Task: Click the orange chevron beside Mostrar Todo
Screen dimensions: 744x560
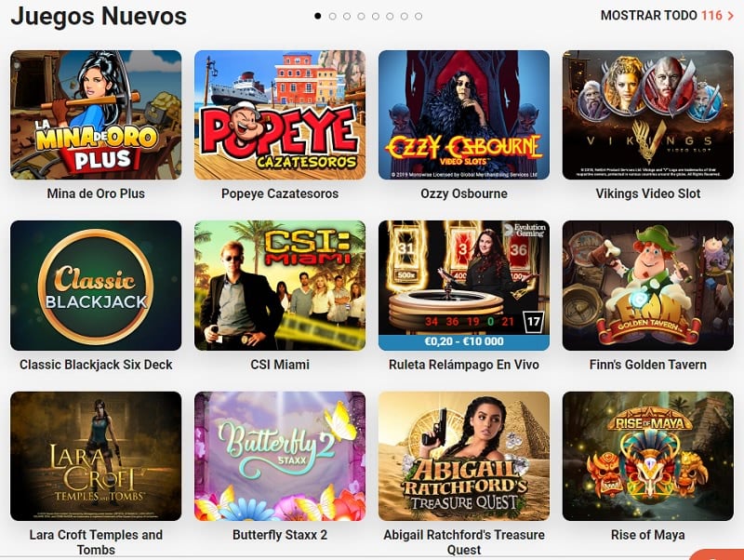Action: (731, 16)
